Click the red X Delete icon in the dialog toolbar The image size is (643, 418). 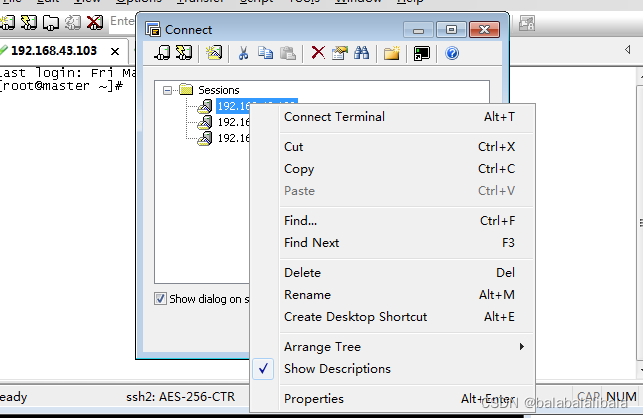(318, 53)
